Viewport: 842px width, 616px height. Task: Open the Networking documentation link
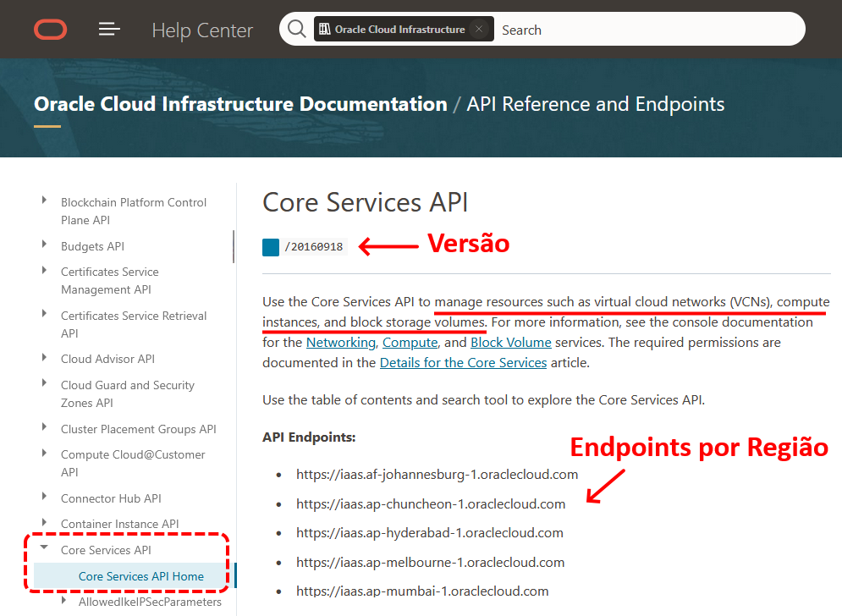pos(340,343)
